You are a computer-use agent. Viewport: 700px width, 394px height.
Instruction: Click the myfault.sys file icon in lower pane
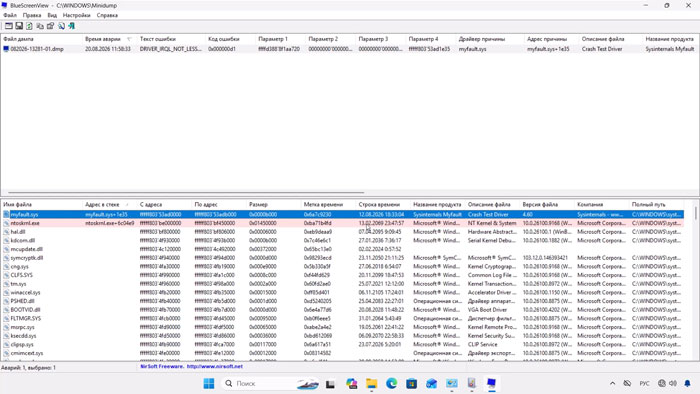click(x=6, y=215)
